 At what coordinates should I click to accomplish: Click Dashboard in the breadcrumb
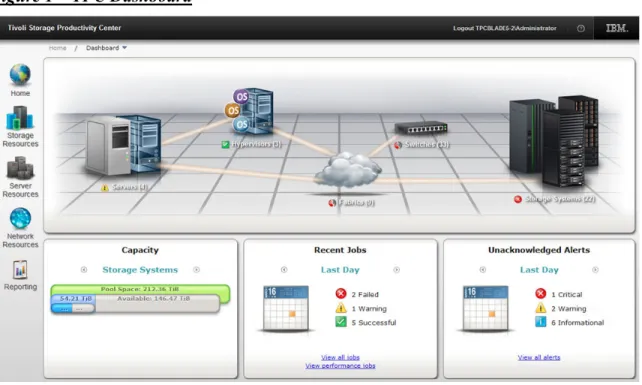102,48
